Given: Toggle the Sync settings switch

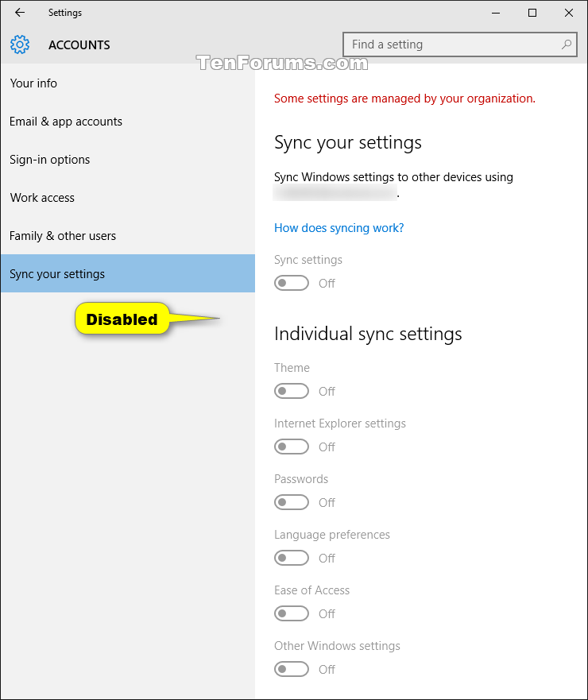Looking at the screenshot, I should point(292,283).
